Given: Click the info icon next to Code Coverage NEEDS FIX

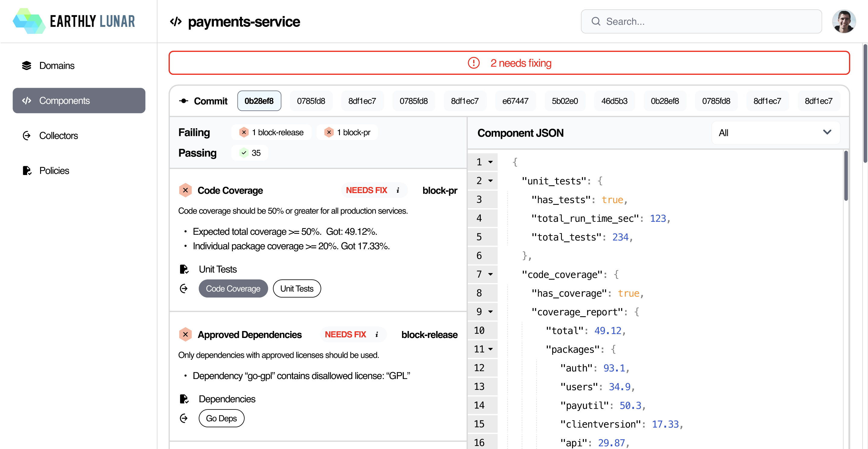Looking at the screenshot, I should [x=398, y=190].
